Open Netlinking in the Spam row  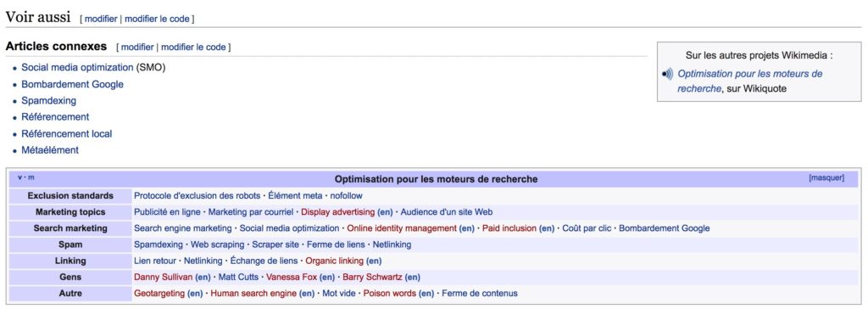pyautogui.click(x=392, y=244)
